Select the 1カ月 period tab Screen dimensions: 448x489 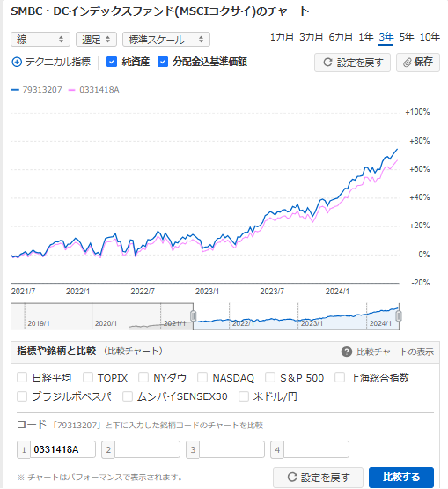[x=282, y=37]
